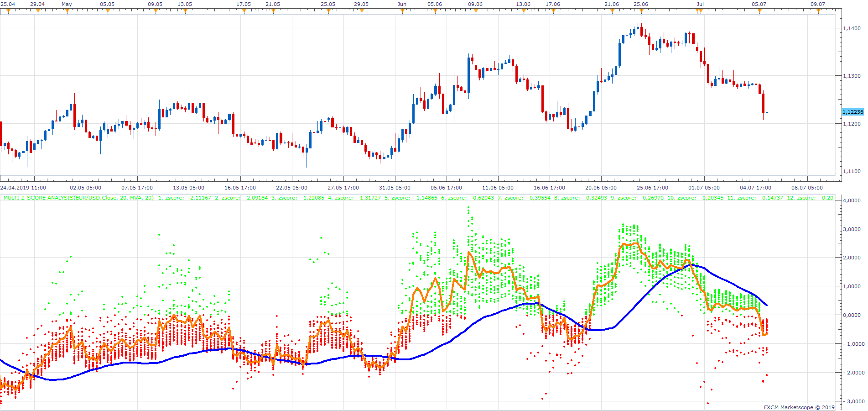Select the orange marker below 05.05
The image size is (868, 411).
pyautogui.click(x=108, y=11)
